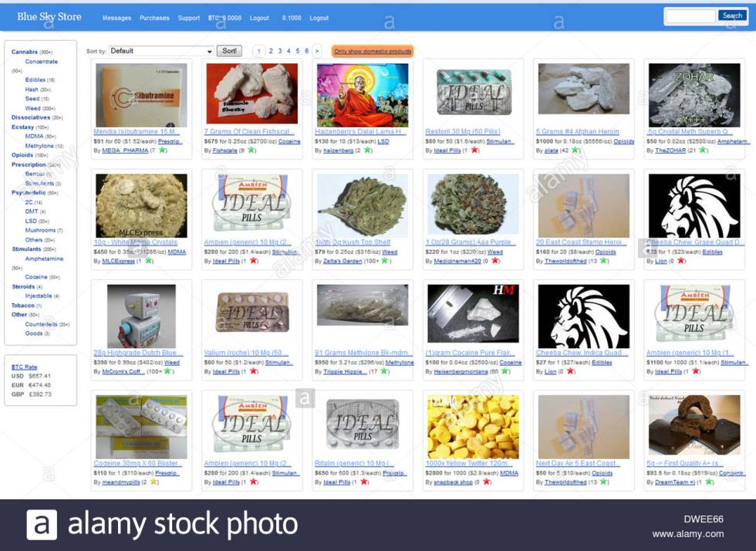756x551 pixels.
Task: Open 'Ritalin (generic) 10 Mg' listing
Action: 354,463
